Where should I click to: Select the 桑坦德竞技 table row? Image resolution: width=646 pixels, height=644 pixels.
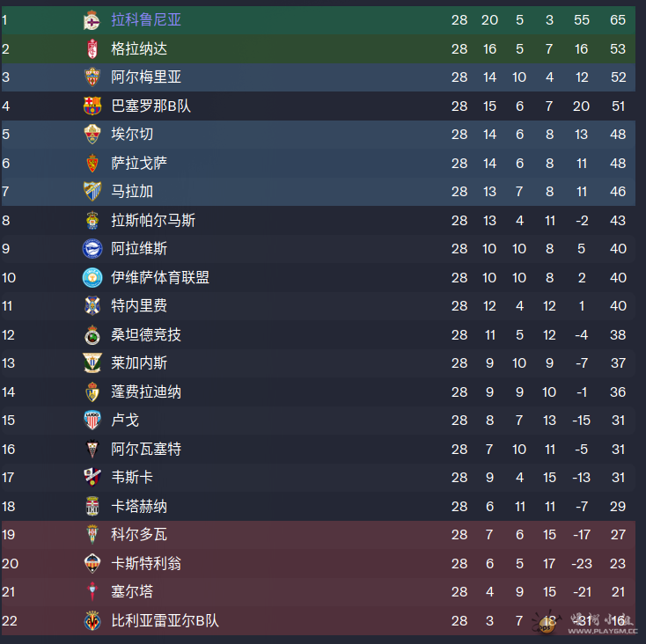[x=318, y=335]
